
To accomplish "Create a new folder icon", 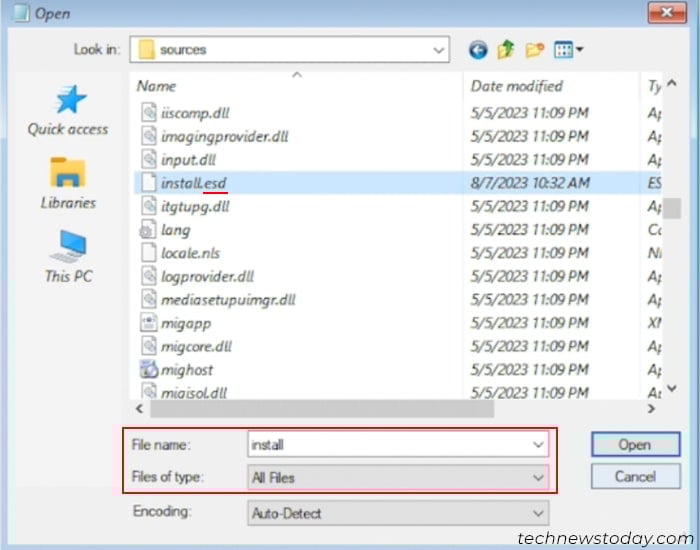I will coord(534,50).
